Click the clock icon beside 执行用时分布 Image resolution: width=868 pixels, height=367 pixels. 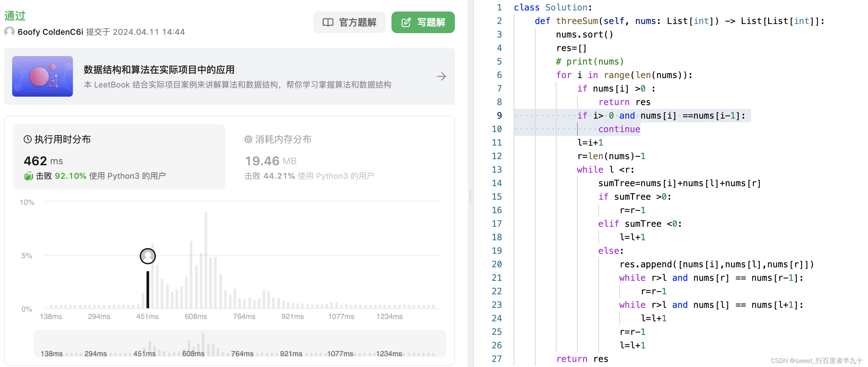pyautogui.click(x=28, y=139)
